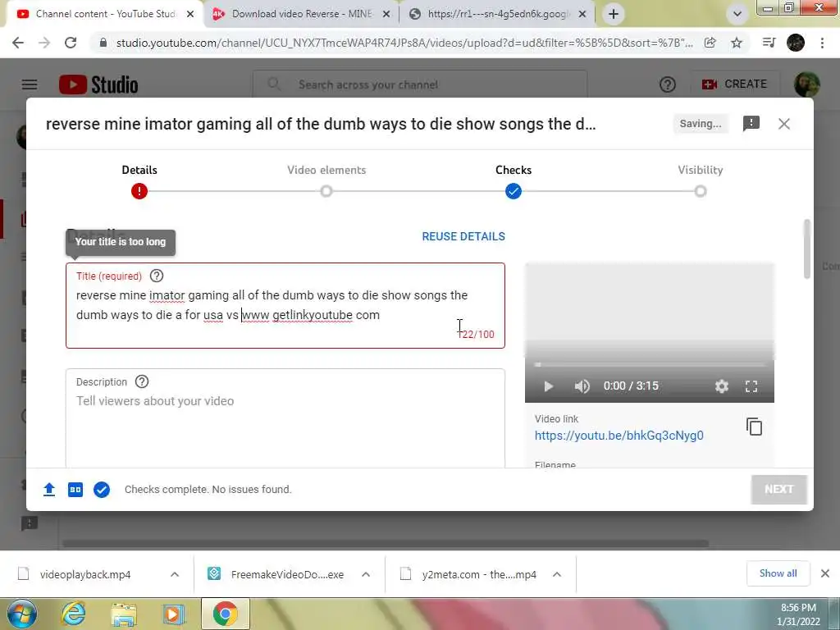The width and height of the screenshot is (840, 630).
Task: Click the Chrome taskbar icon
Action: click(x=225, y=614)
